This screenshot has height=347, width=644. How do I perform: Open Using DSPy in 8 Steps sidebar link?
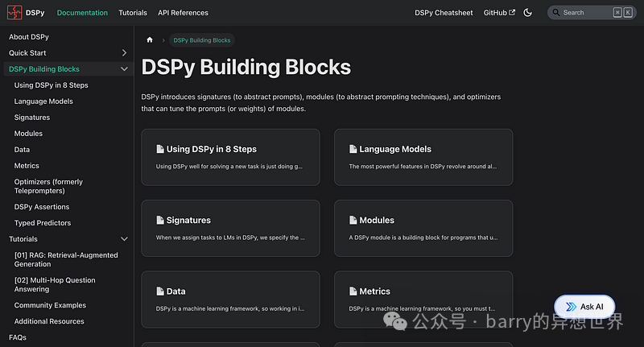pos(51,85)
